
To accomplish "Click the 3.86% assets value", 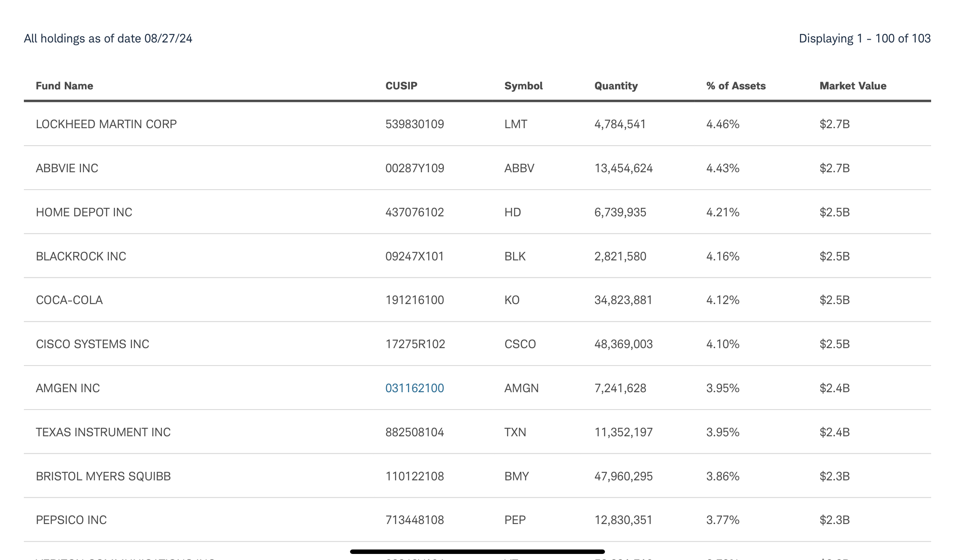I will coord(723,476).
